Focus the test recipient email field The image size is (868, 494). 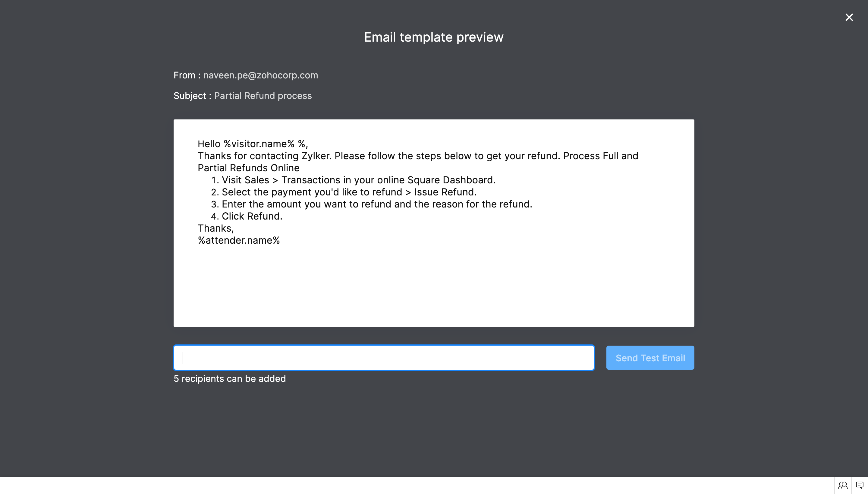(384, 358)
